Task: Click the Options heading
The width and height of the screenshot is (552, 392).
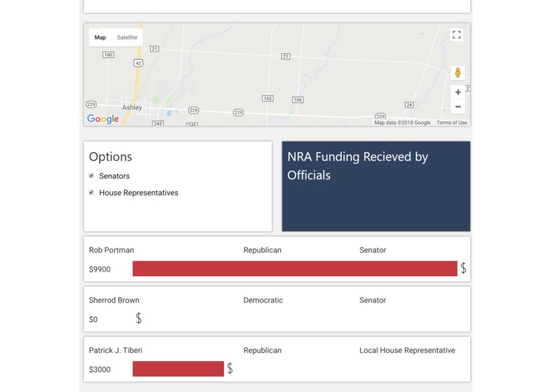Action: [110, 157]
